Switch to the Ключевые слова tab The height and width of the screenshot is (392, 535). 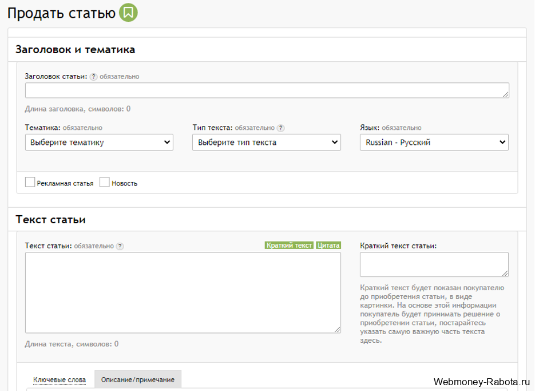(60, 379)
